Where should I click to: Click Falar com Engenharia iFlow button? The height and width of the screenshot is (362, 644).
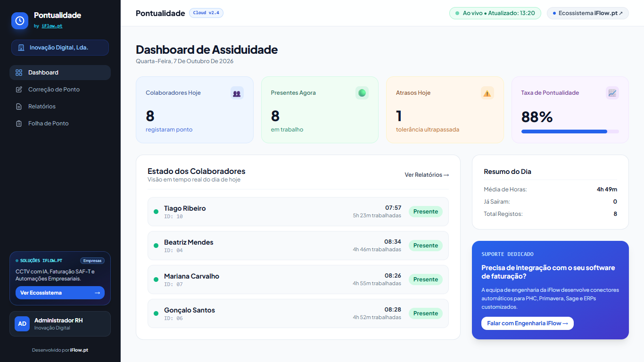pos(528,323)
